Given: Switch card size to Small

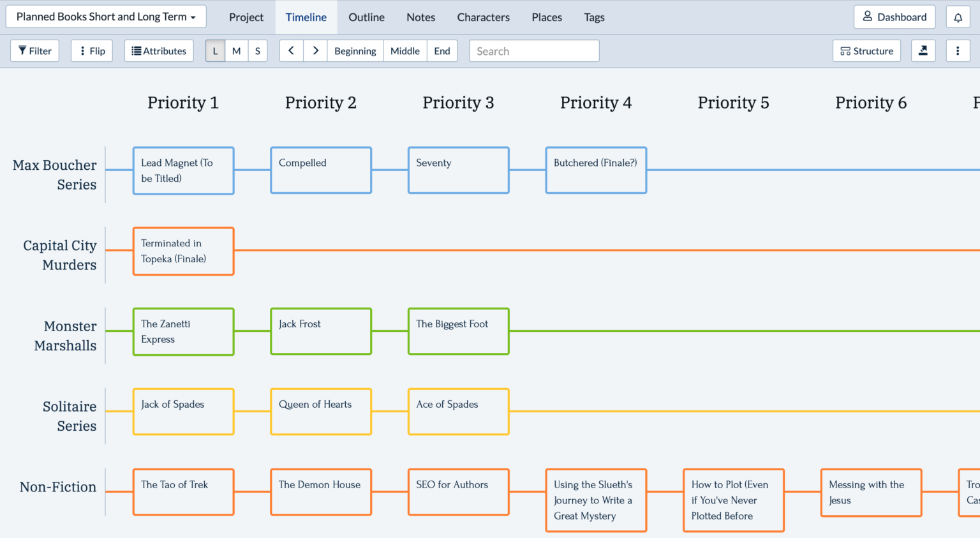Looking at the screenshot, I should [258, 50].
